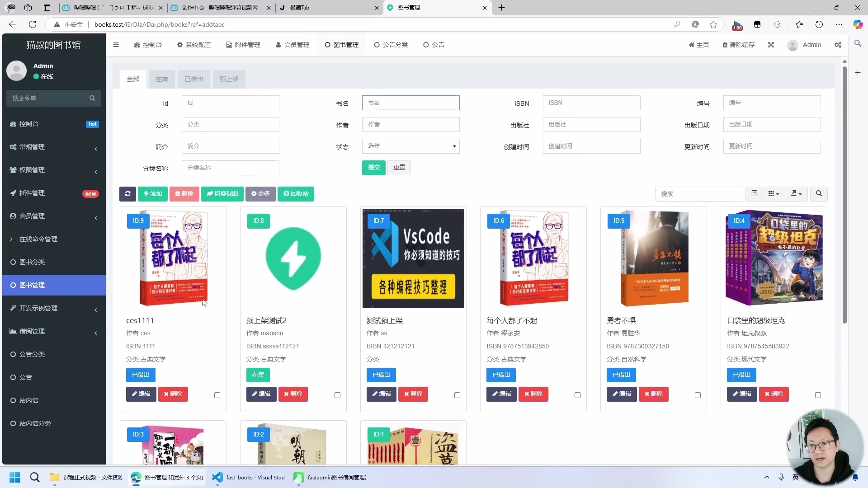Open 公告分类 top navigation tab

(x=391, y=45)
